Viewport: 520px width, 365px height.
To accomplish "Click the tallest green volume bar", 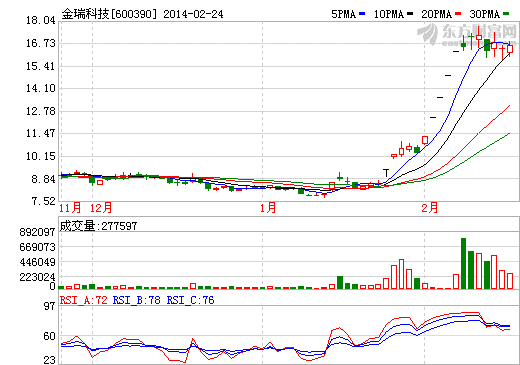I will click(463, 263).
